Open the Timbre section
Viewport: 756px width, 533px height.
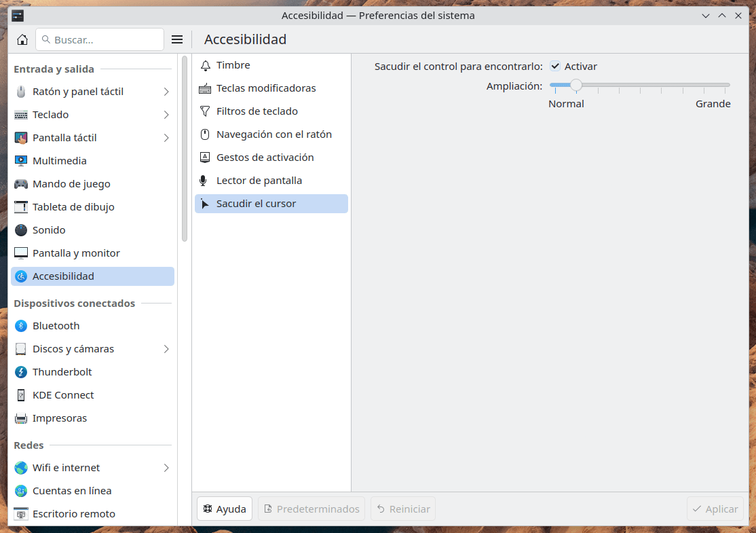(271, 65)
